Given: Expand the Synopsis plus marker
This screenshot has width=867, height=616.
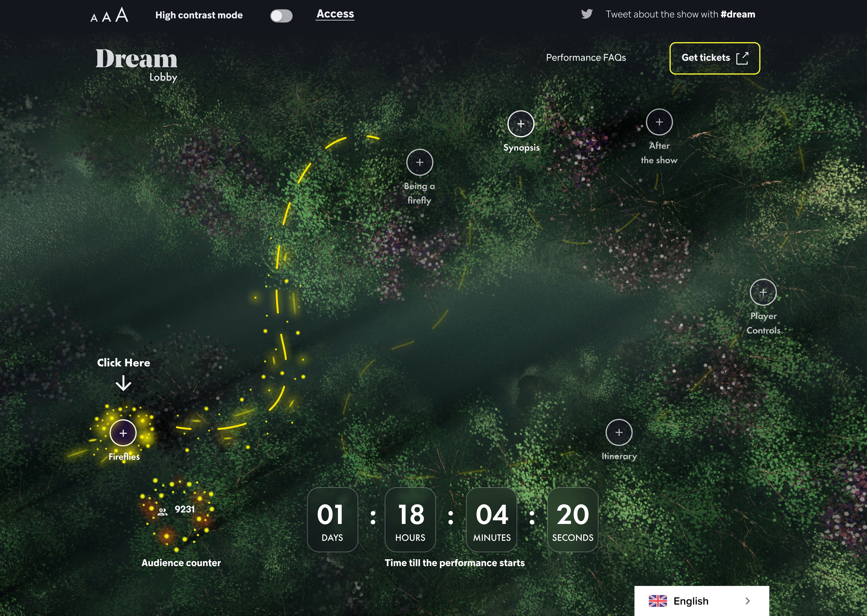Looking at the screenshot, I should tap(521, 124).
